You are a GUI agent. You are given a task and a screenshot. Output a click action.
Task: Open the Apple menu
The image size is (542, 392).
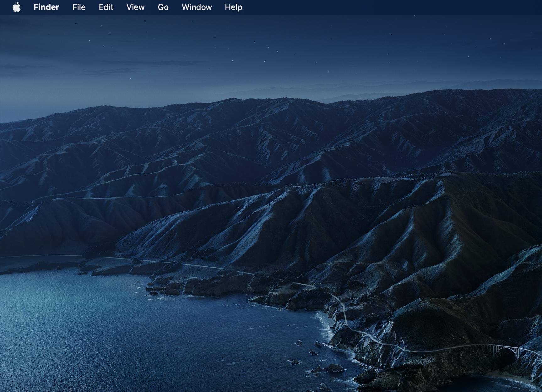[x=17, y=7]
